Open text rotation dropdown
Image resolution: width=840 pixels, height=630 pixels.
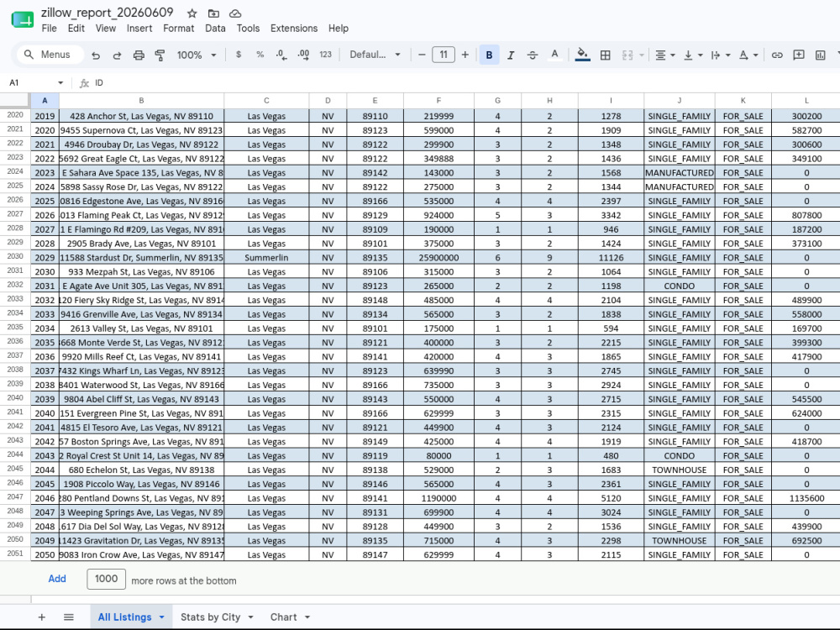pos(748,55)
